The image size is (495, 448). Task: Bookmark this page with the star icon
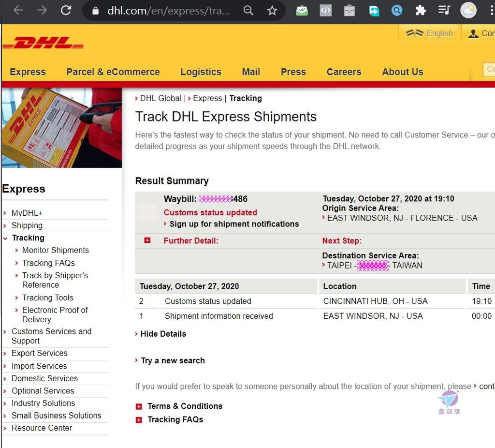272,11
